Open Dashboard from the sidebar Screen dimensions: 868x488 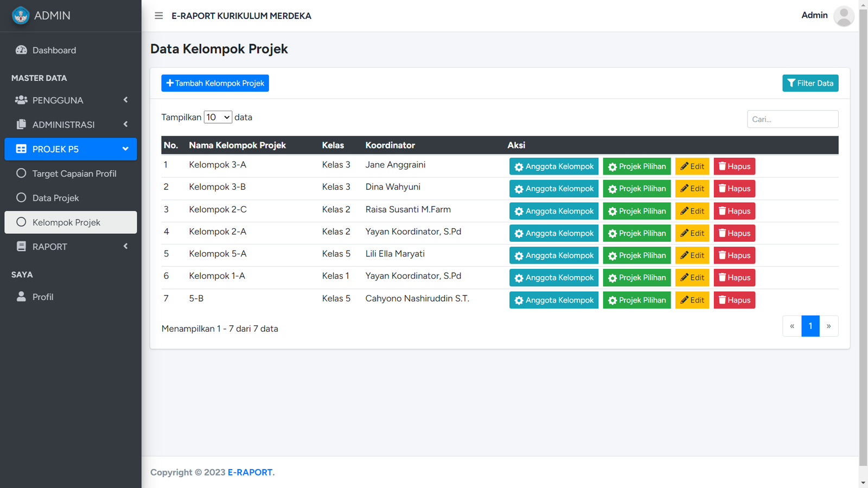click(54, 50)
